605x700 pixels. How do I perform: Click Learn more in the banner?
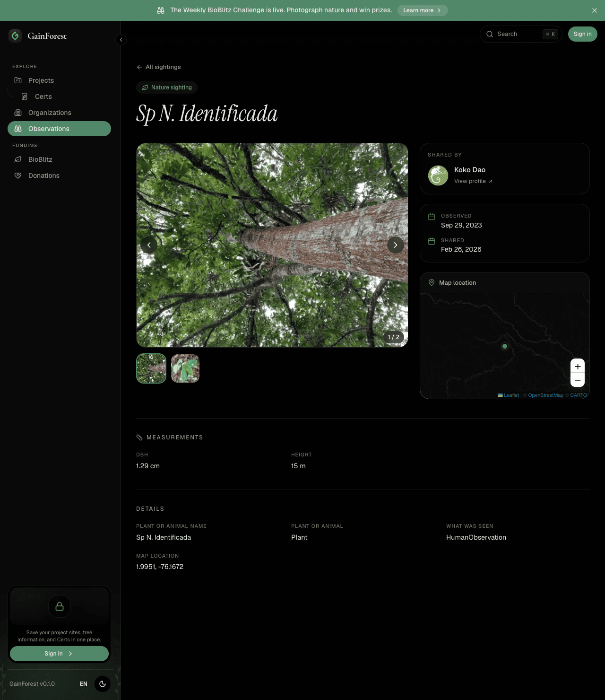[x=423, y=10]
